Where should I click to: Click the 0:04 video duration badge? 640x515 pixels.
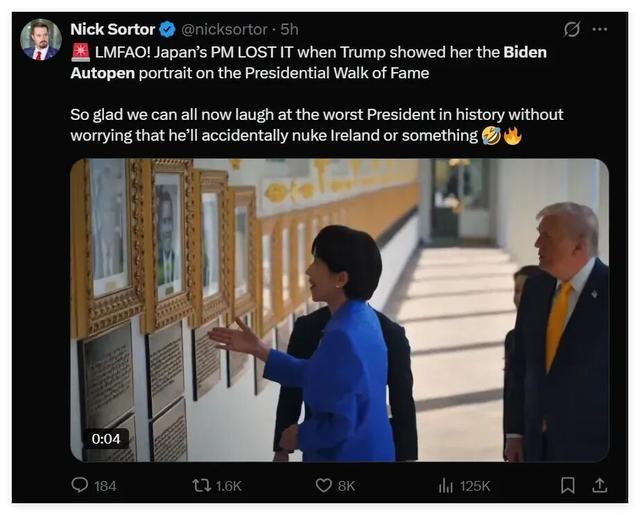coord(105,438)
